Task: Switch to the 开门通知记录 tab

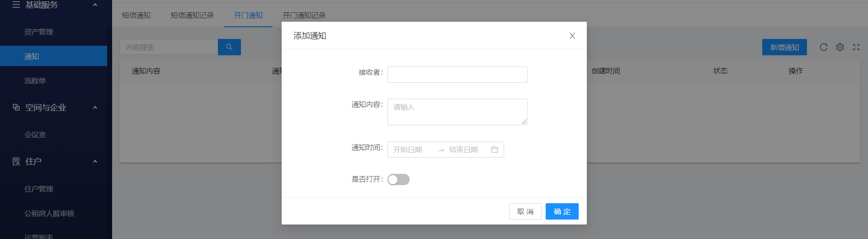Action: coord(304,15)
